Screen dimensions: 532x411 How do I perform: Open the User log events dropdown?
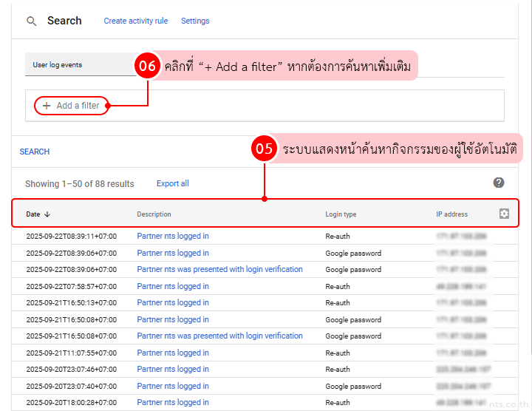coord(80,65)
